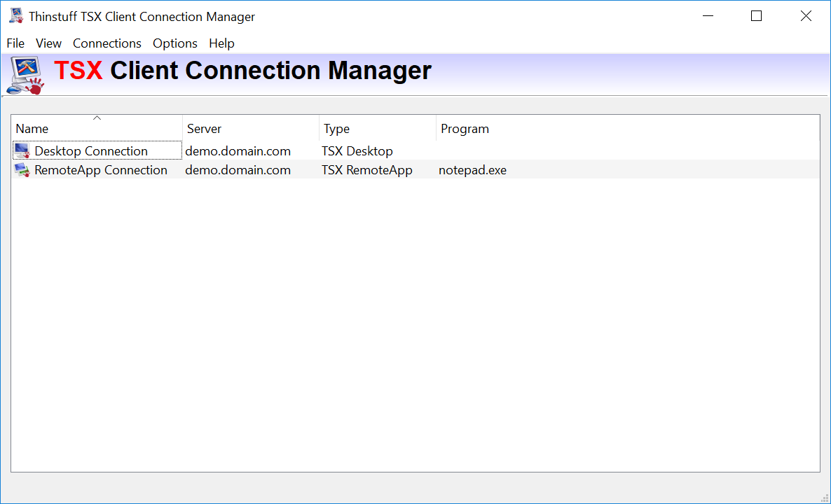Maximize the Connection Manager window
The image size is (831, 504).
756,16
